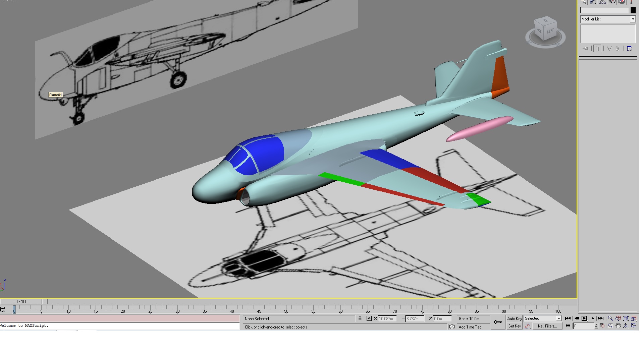Click the current frame spinner arrows

pos(596,326)
